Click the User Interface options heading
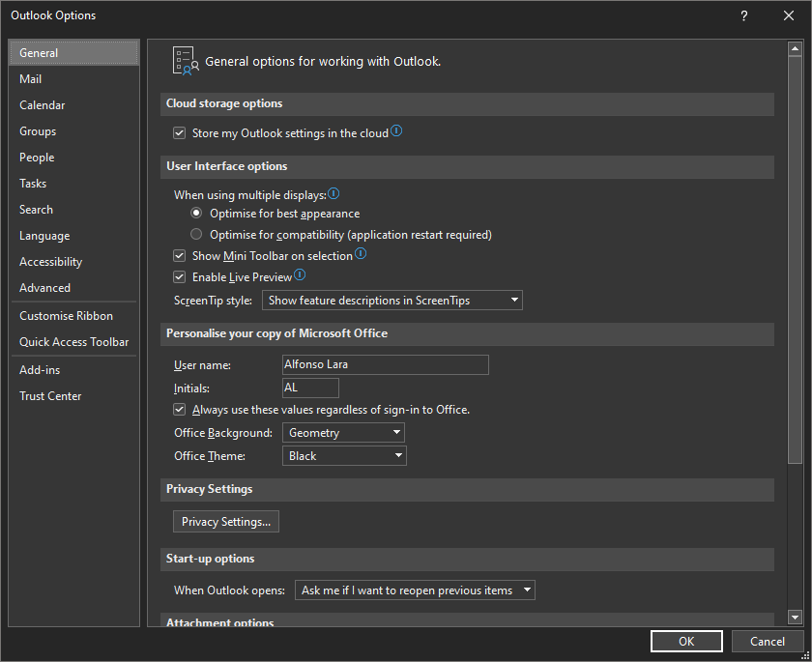The width and height of the screenshot is (812, 662). click(227, 166)
